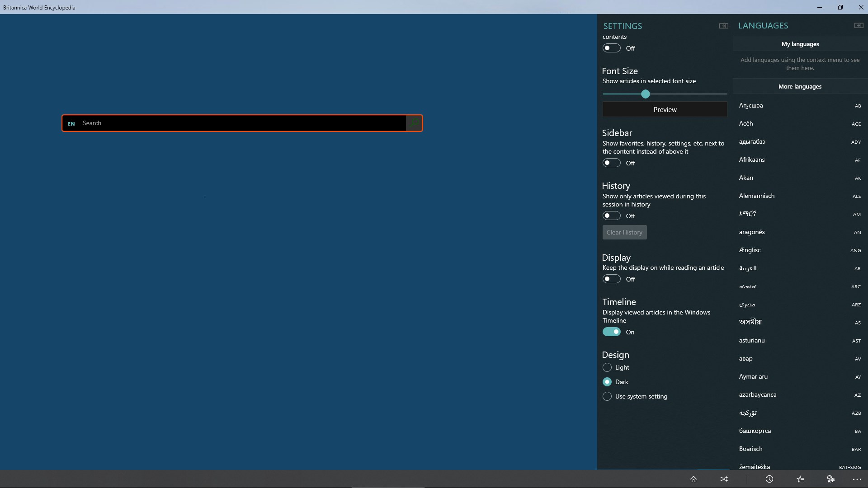Pin the Languages panel with its dock icon

[x=858, y=26]
